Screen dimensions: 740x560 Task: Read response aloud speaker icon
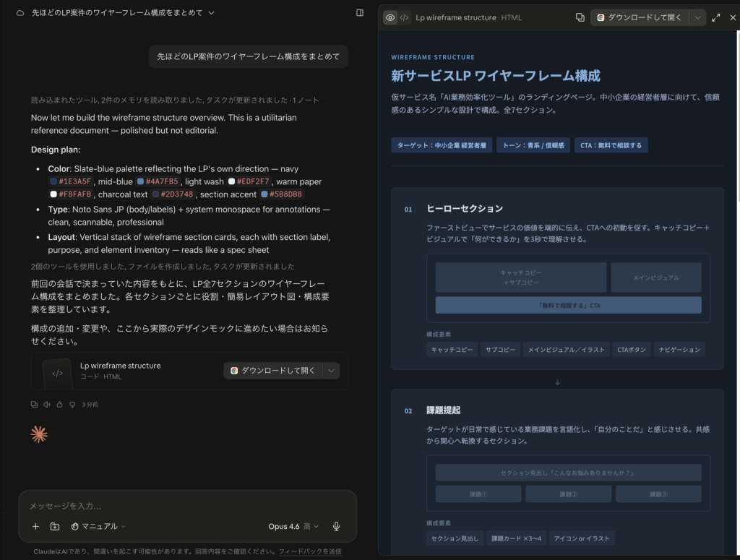[x=47, y=405]
